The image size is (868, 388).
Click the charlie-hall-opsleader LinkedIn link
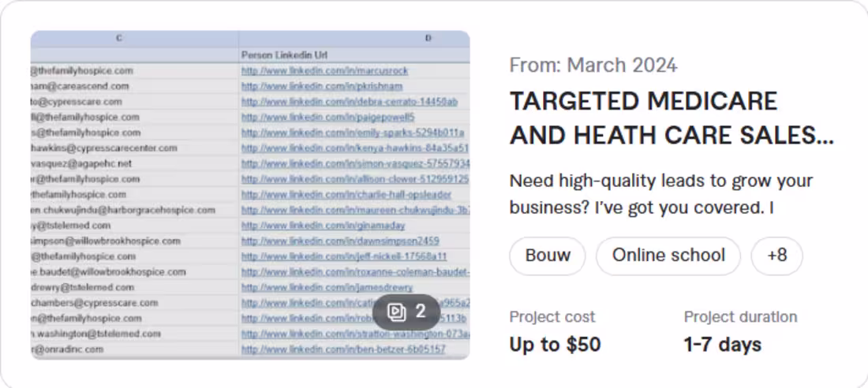[346, 195]
